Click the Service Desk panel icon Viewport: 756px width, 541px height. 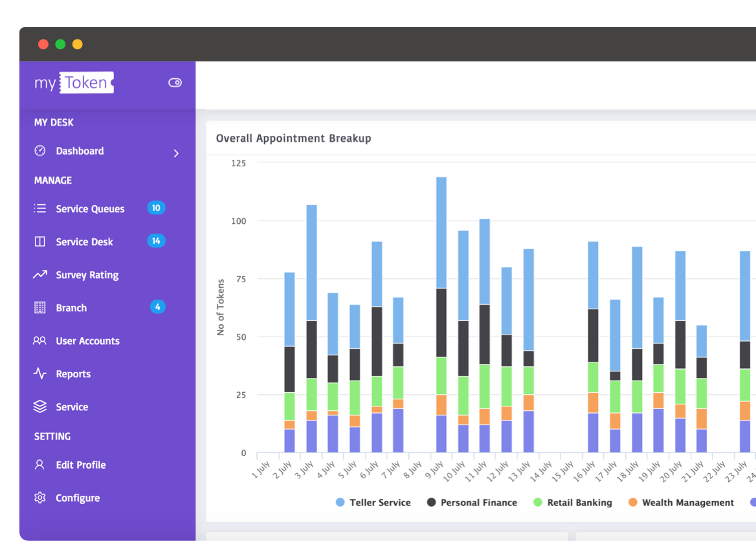pos(40,241)
